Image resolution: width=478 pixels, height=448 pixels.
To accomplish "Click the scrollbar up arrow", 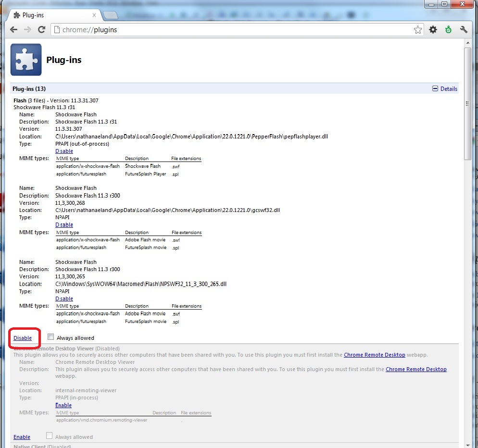I will coord(467,43).
